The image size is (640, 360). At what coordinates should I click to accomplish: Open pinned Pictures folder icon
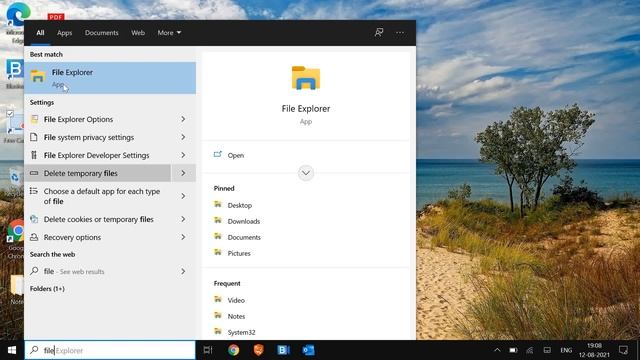click(218, 252)
